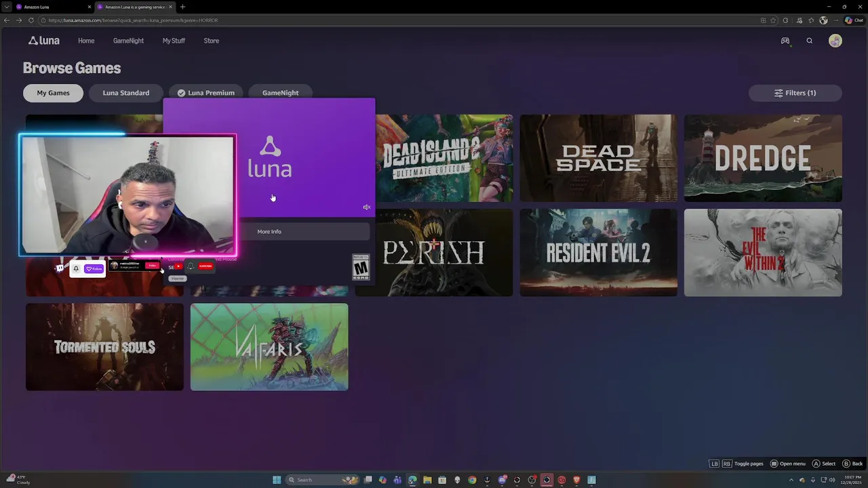Open the Dead Space game tile
The width and height of the screenshot is (868, 488).
(x=599, y=158)
